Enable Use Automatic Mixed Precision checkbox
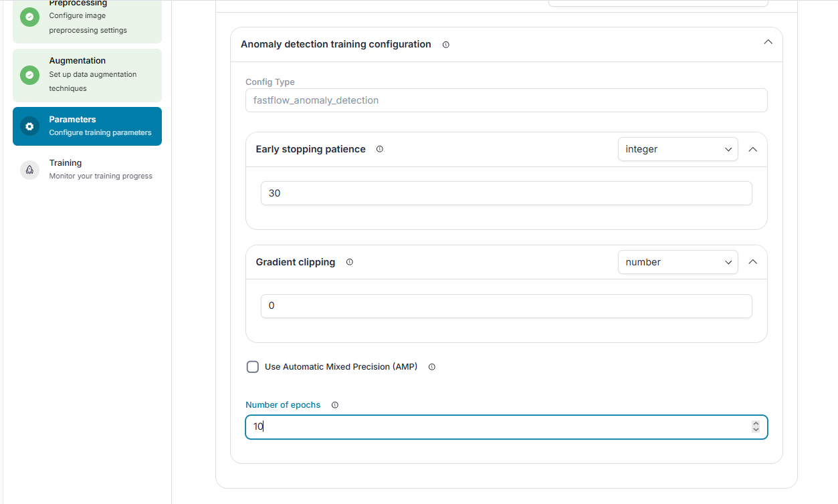The height and width of the screenshot is (504, 838). [253, 367]
